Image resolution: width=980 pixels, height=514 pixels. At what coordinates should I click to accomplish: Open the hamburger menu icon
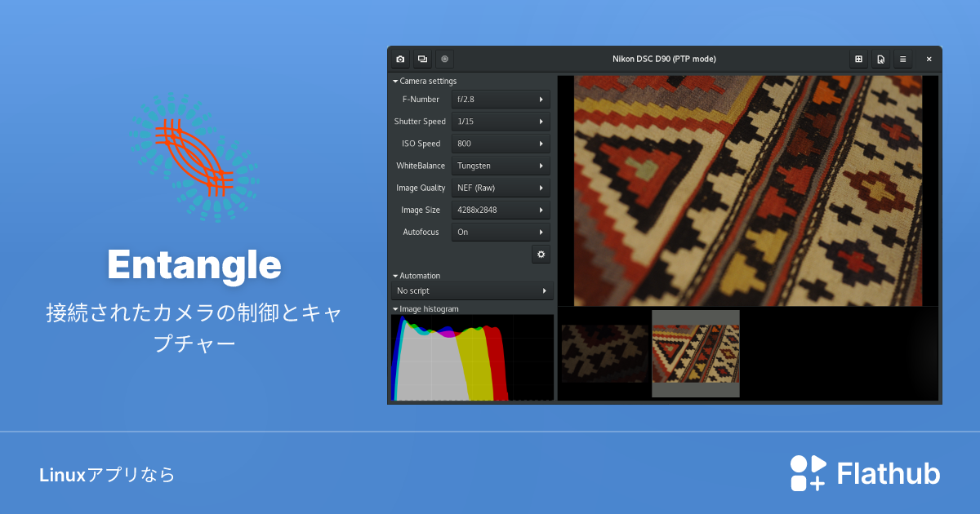pos(903,59)
